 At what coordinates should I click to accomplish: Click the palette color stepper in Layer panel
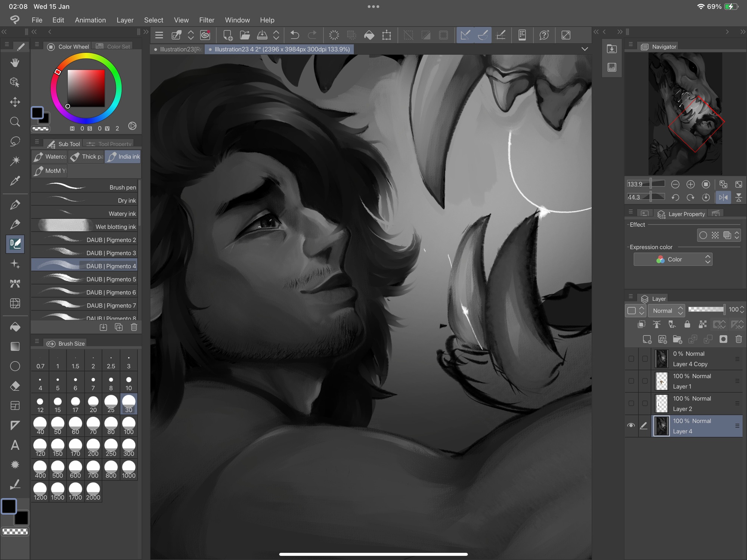click(x=642, y=310)
